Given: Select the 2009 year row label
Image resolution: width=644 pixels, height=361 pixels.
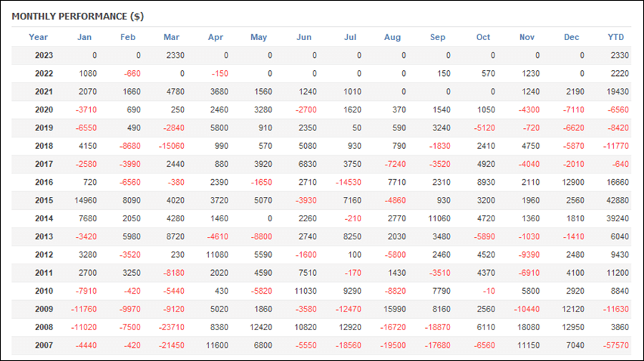Looking at the screenshot, I should point(44,309).
